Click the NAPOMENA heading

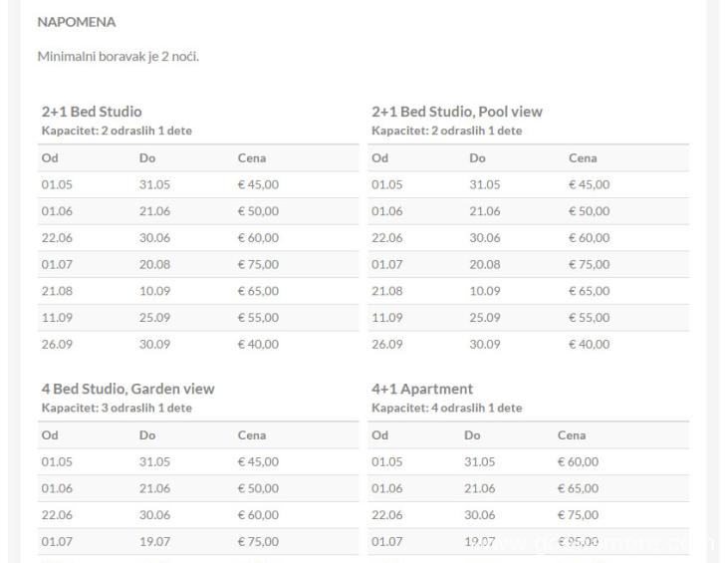click(x=76, y=21)
